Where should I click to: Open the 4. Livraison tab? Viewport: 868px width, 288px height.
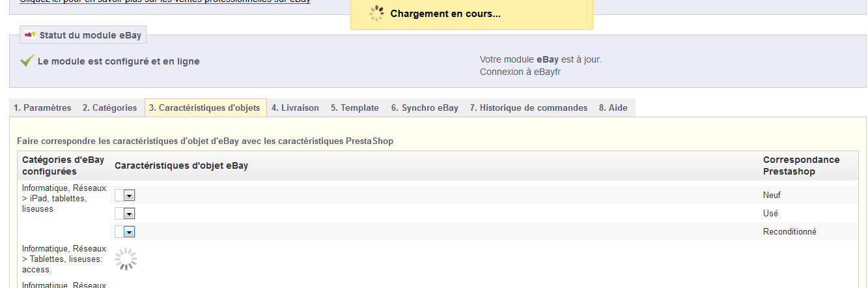point(295,108)
